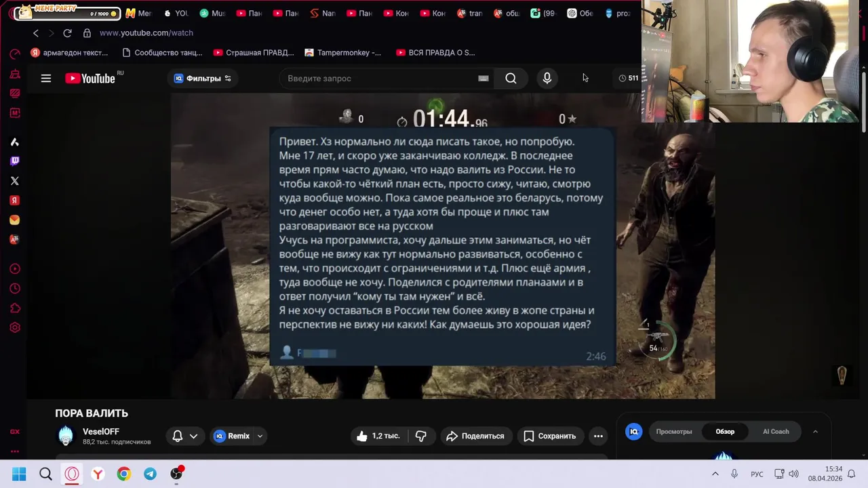Click the blue IQ icon in side panel
Image resolution: width=868 pixels, height=488 pixels.
pos(634,432)
